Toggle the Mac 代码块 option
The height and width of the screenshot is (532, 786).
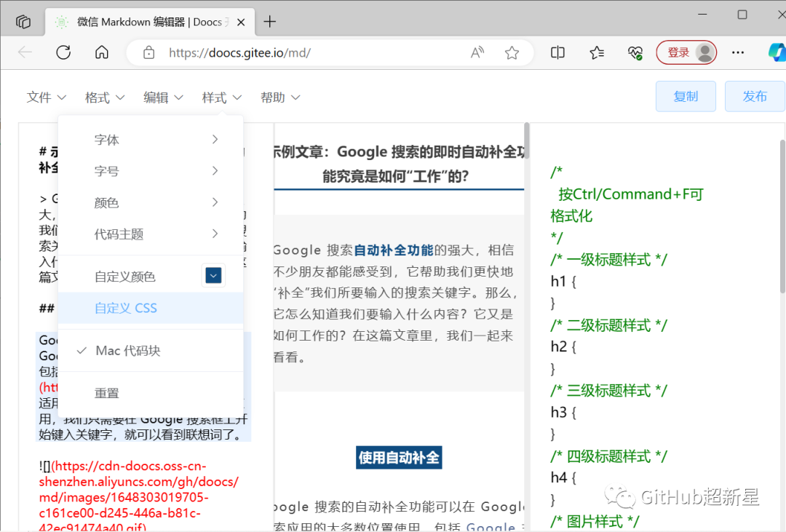(151, 351)
